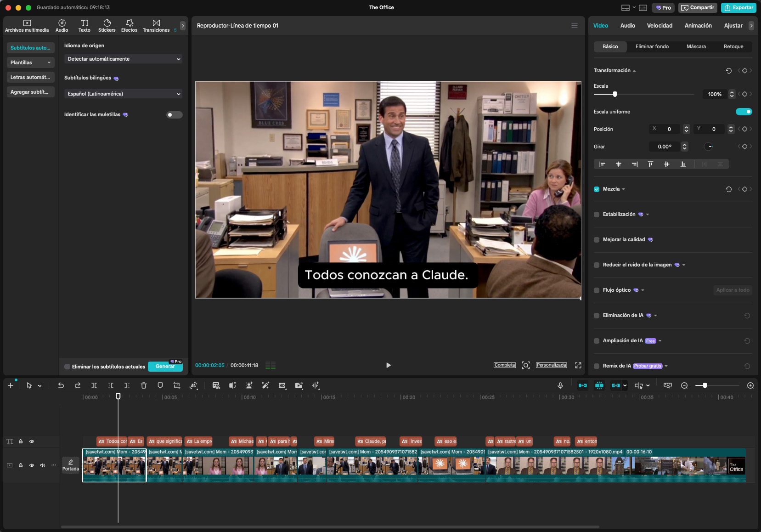Click the add track plus icon
Screen dimensions: 761x532
click(x=11, y=385)
